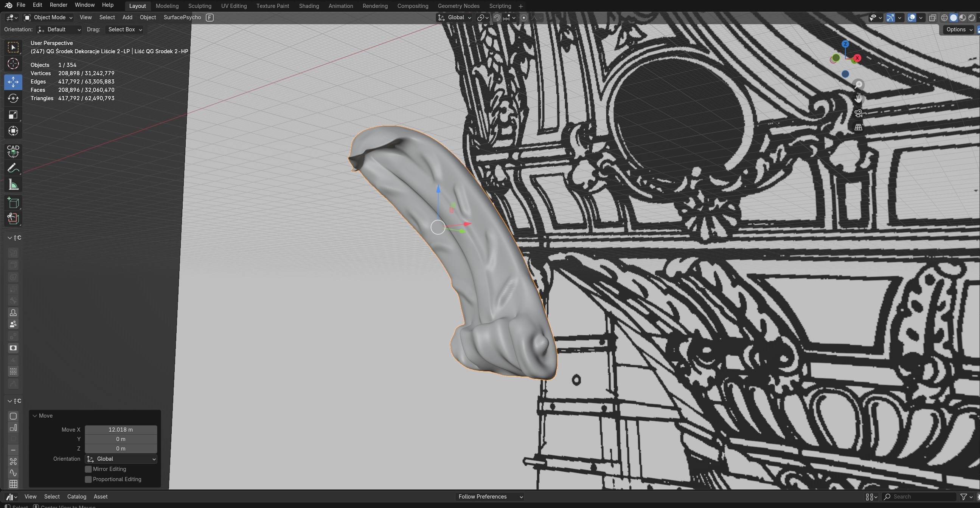
Task: Activate the Rotate tool
Action: coord(13,99)
